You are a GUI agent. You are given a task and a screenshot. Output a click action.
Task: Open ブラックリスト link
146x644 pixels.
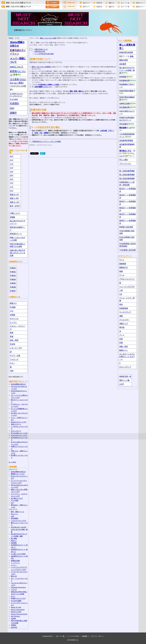coord(125,163)
